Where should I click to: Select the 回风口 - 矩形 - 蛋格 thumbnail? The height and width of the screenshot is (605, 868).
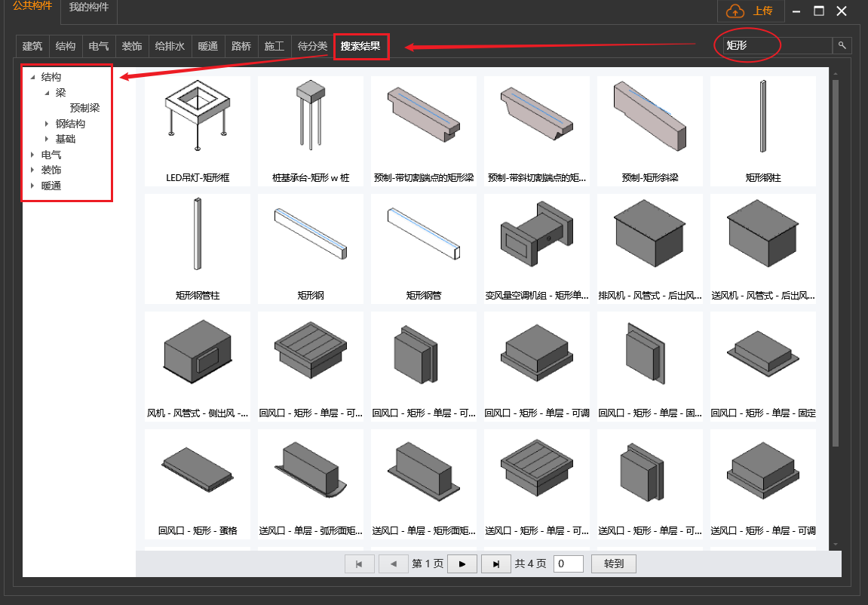pos(198,484)
